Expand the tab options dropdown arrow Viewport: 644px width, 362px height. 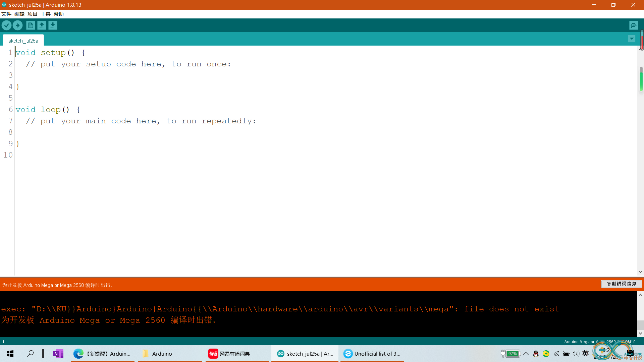pos(632,39)
